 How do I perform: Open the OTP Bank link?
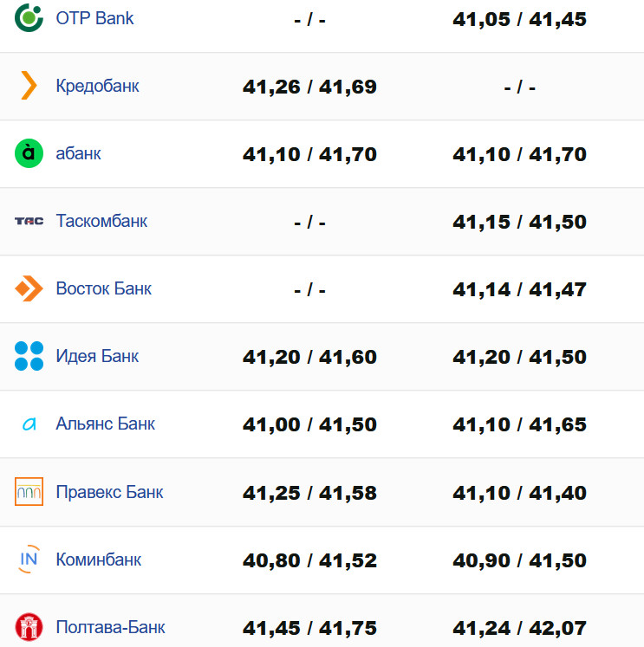94,17
